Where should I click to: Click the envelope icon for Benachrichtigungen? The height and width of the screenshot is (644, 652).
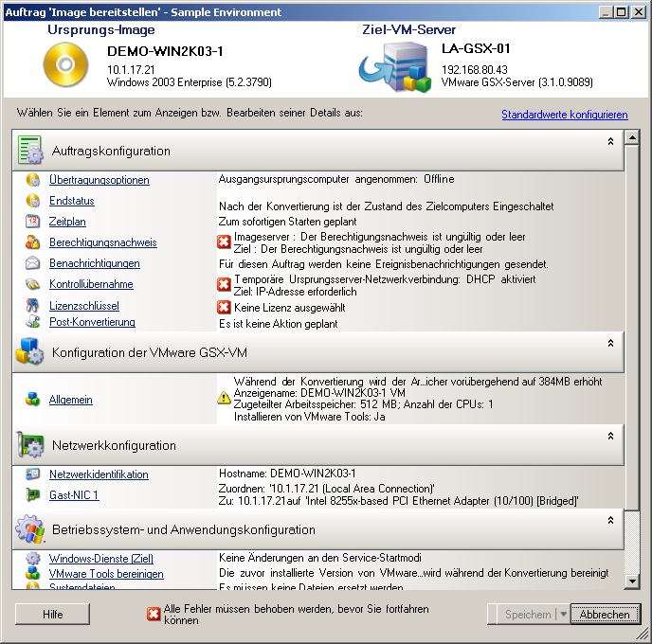(x=33, y=263)
